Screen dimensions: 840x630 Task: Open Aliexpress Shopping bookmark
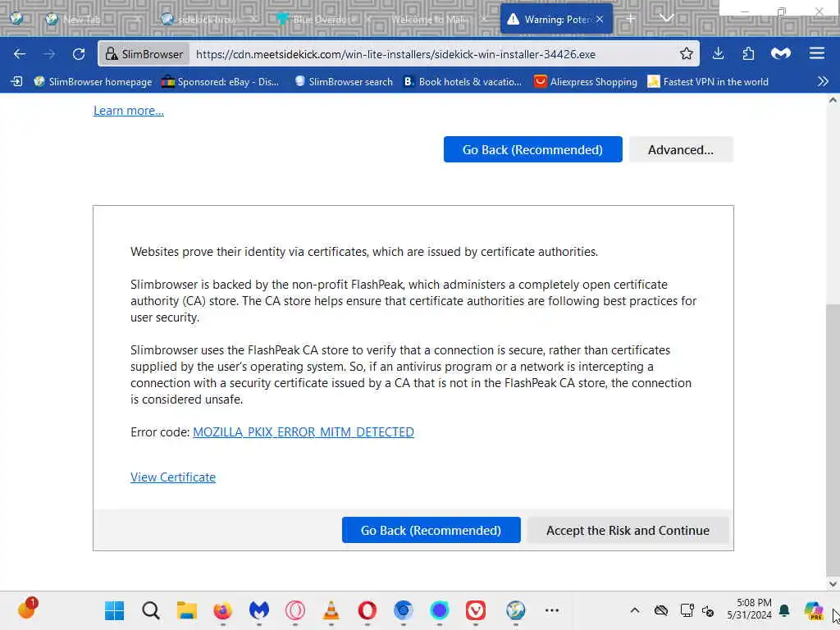(x=586, y=81)
